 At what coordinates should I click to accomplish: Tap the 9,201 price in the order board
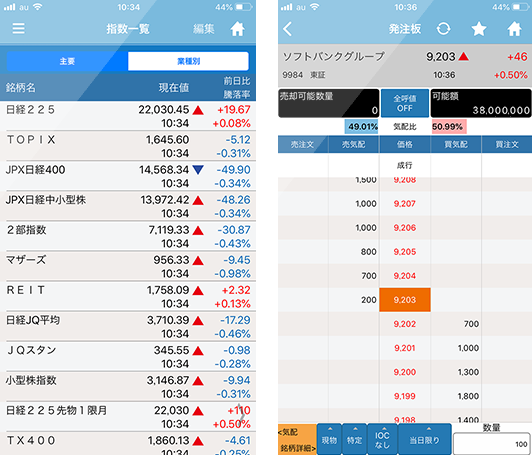point(405,348)
